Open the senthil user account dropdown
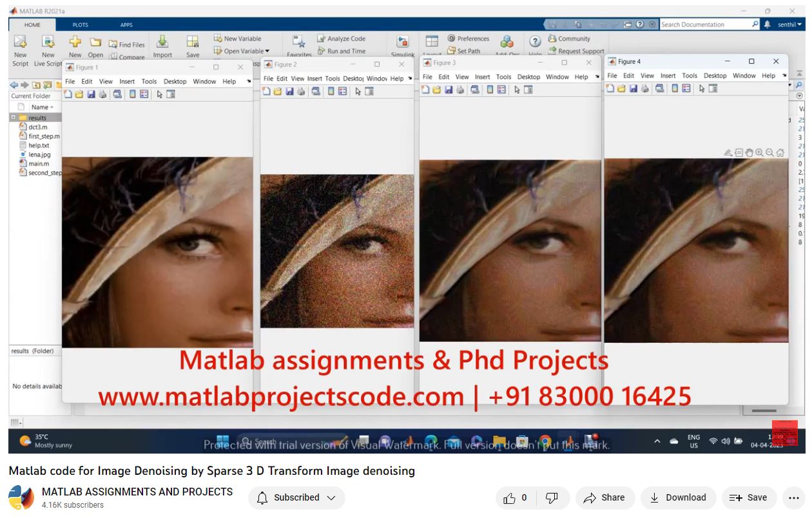 point(789,24)
